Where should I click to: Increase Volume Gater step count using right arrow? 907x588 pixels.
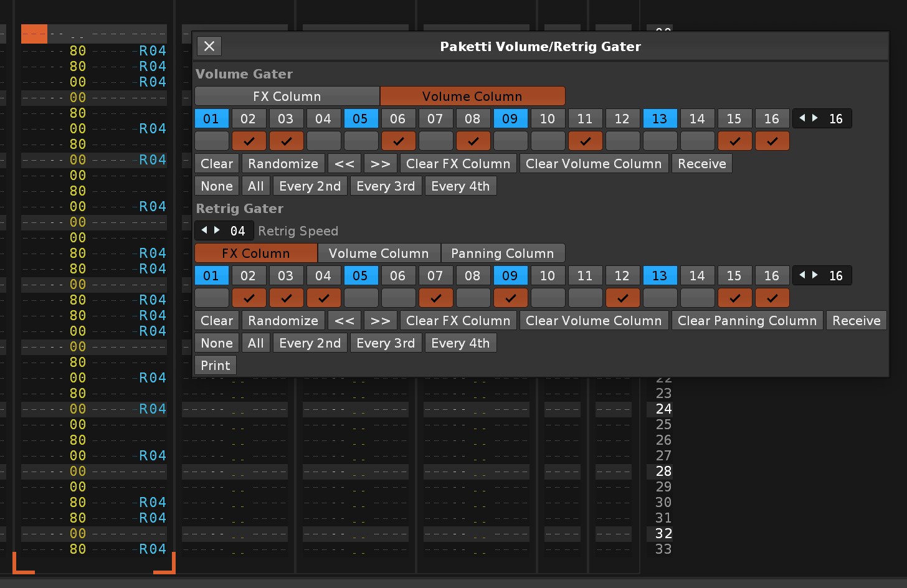pos(815,118)
